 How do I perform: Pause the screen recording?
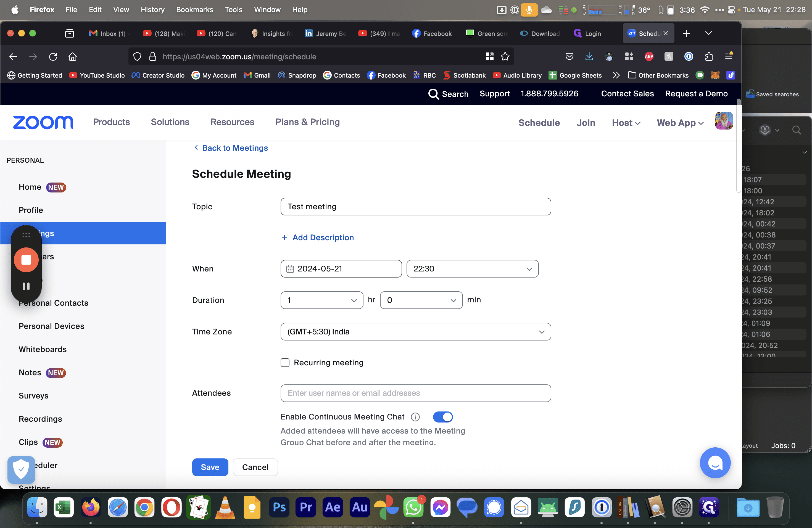coord(26,286)
